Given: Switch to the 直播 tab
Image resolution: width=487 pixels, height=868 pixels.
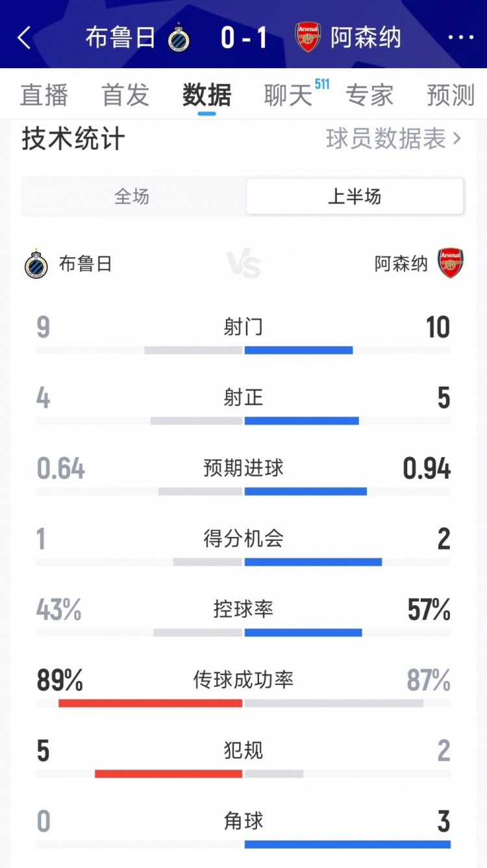Looking at the screenshot, I should [x=44, y=95].
